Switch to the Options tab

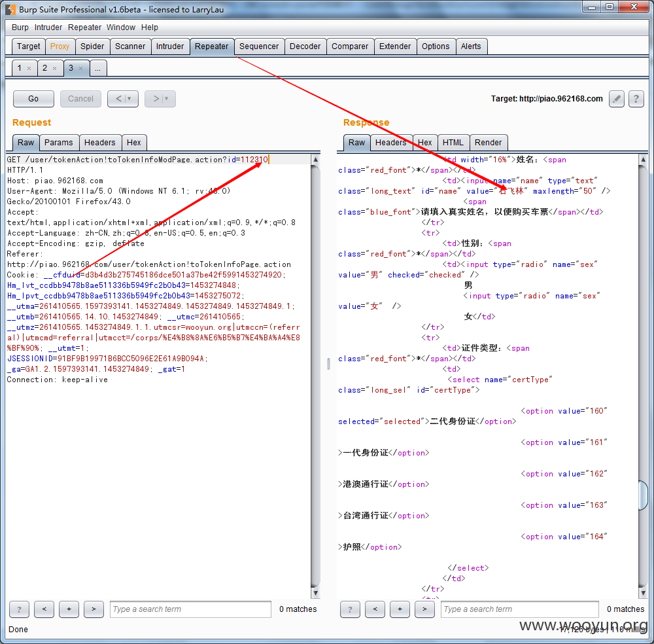[x=436, y=46]
